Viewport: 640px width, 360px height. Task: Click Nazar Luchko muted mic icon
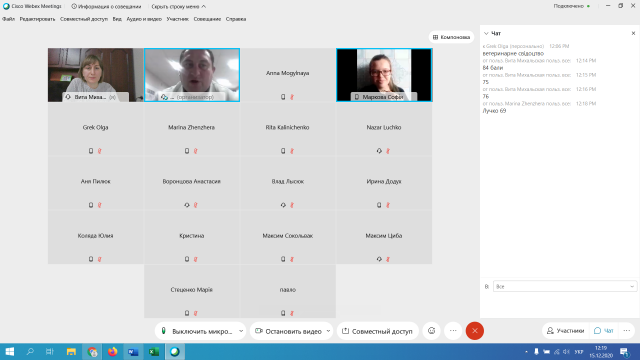click(388, 151)
